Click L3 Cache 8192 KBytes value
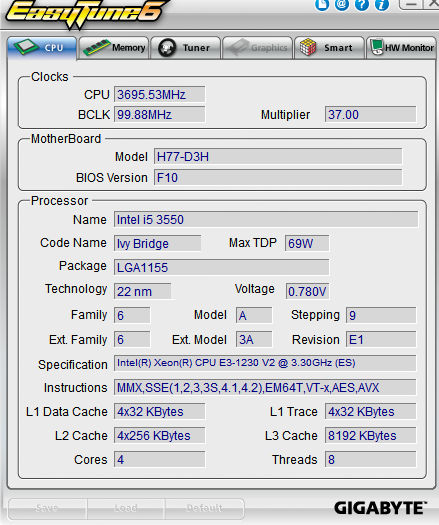 [370, 436]
